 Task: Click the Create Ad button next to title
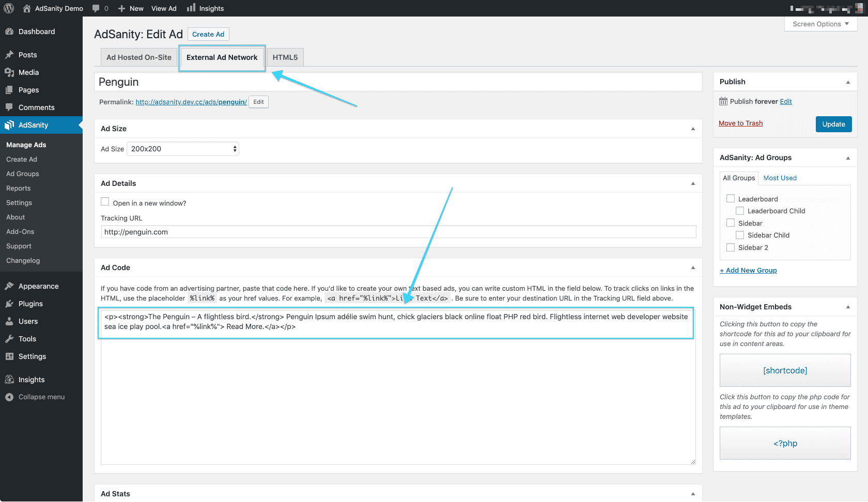[x=208, y=34]
